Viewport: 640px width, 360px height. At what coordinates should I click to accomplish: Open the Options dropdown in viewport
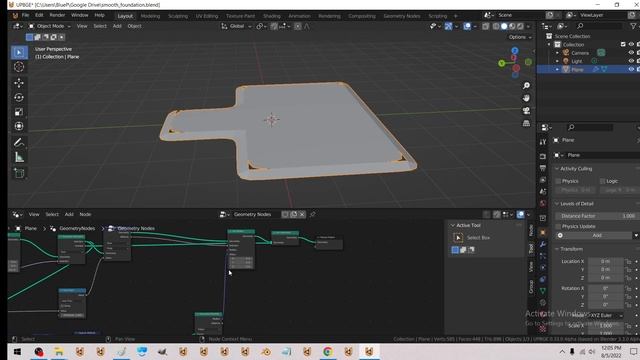(x=520, y=37)
